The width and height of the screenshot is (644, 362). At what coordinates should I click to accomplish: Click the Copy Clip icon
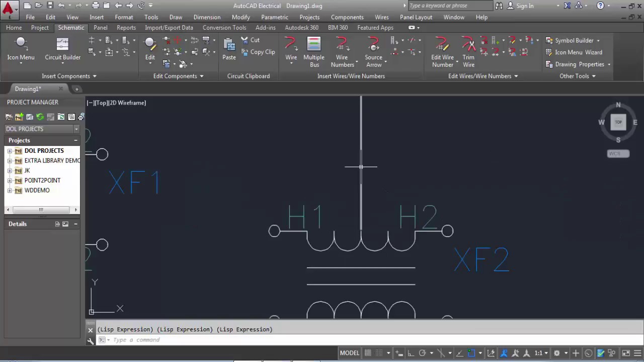pos(258,52)
